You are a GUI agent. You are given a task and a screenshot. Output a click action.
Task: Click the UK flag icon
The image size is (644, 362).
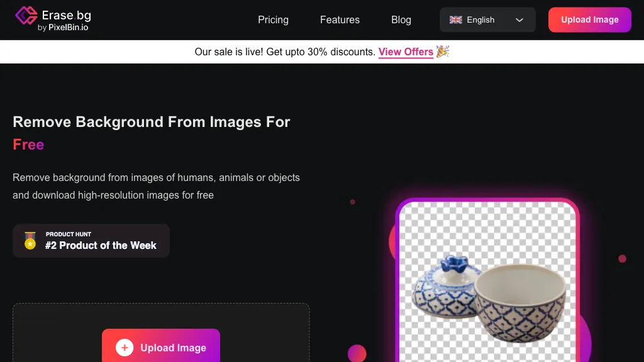pyautogui.click(x=455, y=19)
